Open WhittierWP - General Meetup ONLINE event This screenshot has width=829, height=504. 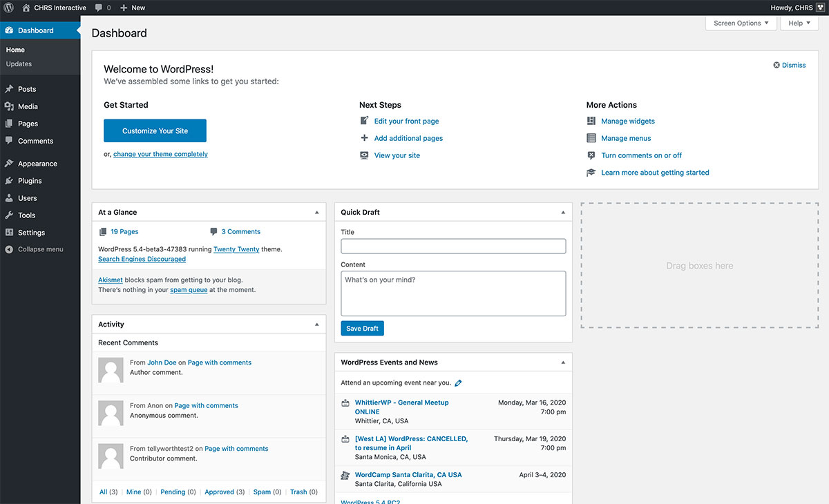(x=401, y=407)
